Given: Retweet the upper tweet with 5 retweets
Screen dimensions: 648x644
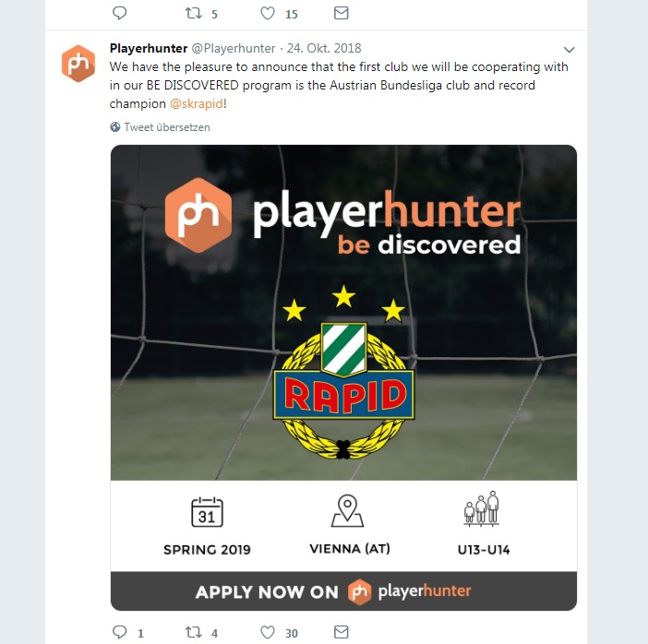Looking at the screenshot, I should click(x=193, y=13).
